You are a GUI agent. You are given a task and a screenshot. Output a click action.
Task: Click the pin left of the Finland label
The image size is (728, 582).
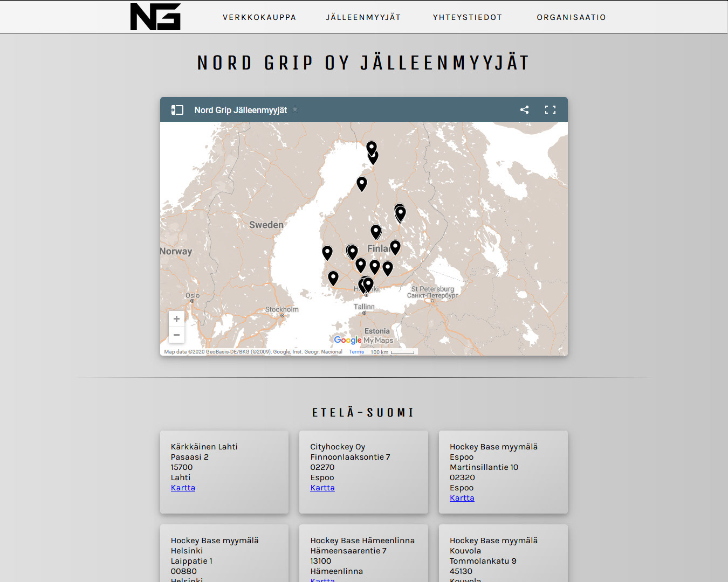pyautogui.click(x=353, y=251)
